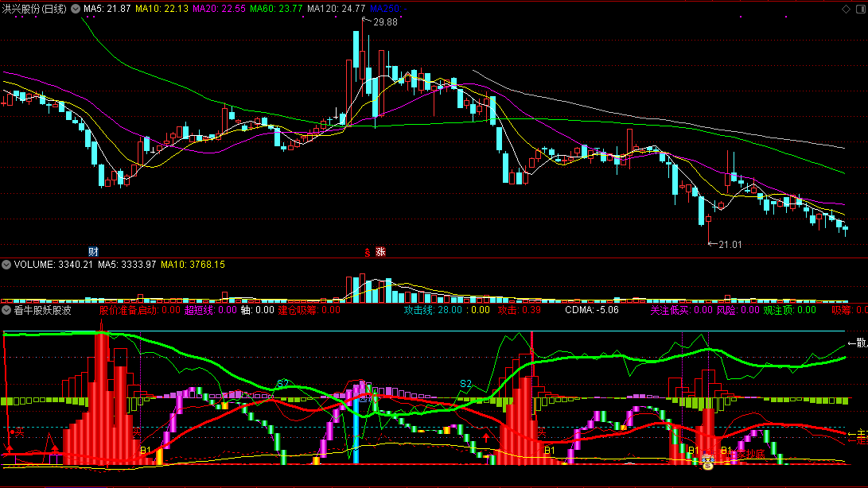
Task: Click the magenta MA20: 22.55 label
Action: point(219,9)
